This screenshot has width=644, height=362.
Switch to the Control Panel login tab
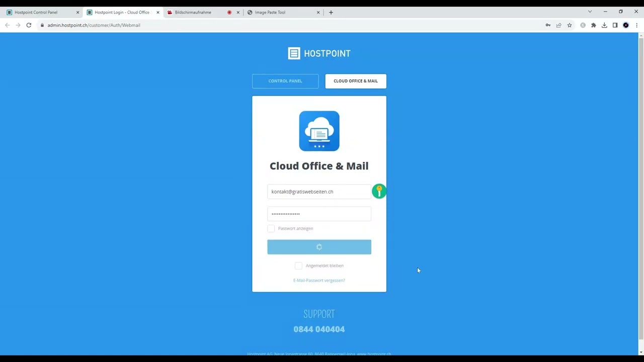[285, 81]
